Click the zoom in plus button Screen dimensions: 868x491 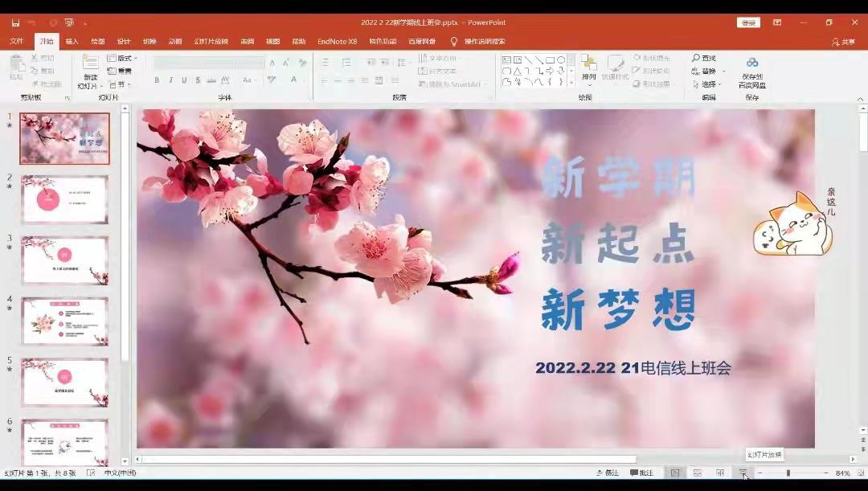[826, 473]
